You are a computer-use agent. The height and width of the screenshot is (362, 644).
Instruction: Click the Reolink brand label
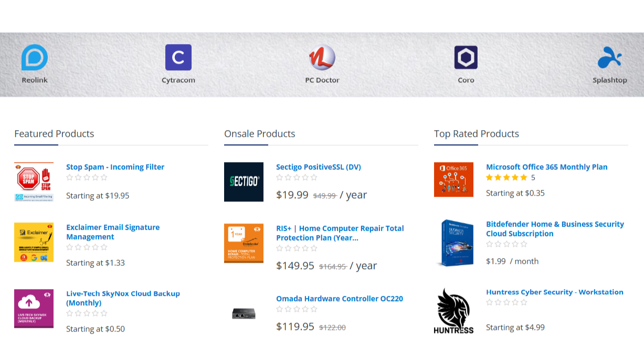click(35, 80)
